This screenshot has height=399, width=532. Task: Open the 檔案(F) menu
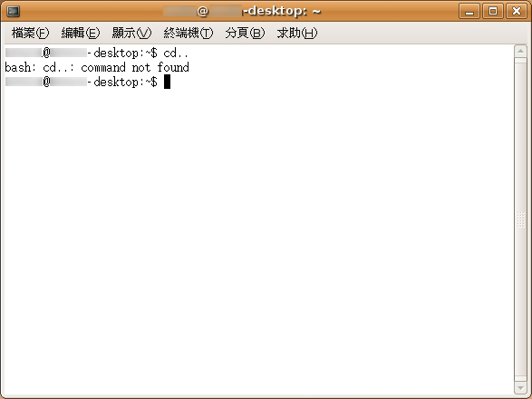click(x=30, y=33)
